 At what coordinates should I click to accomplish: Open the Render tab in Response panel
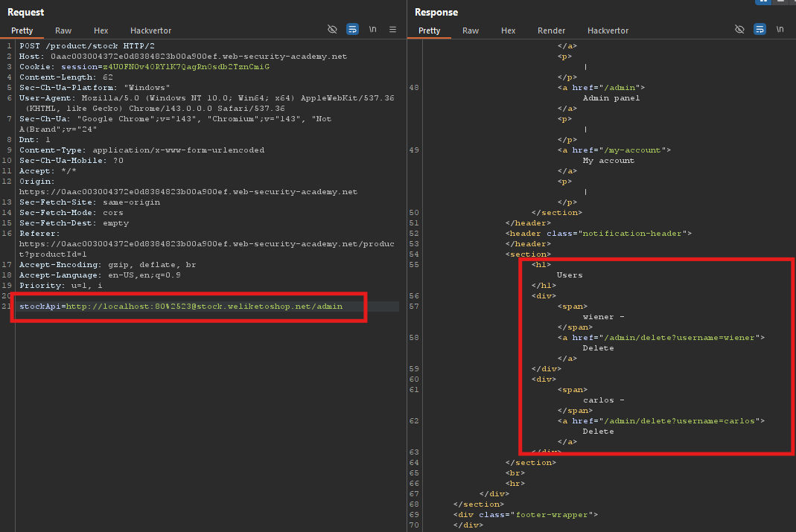(551, 31)
